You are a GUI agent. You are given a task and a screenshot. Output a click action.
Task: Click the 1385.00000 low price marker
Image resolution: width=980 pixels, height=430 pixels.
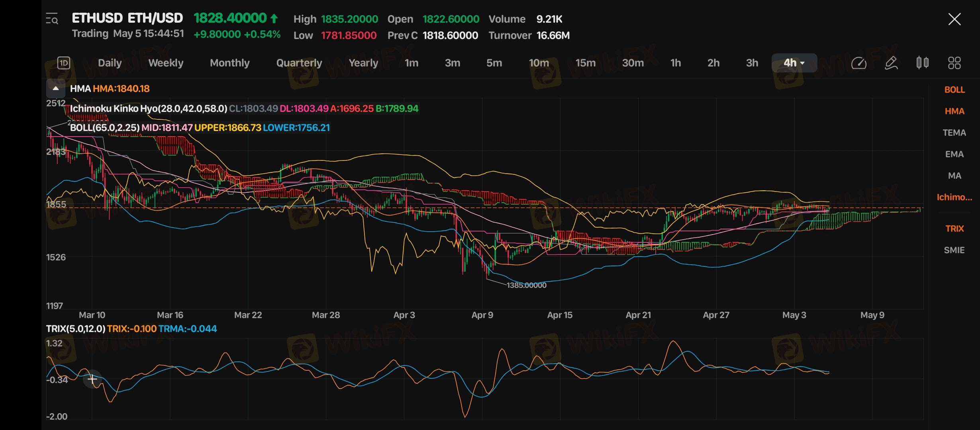coord(526,285)
